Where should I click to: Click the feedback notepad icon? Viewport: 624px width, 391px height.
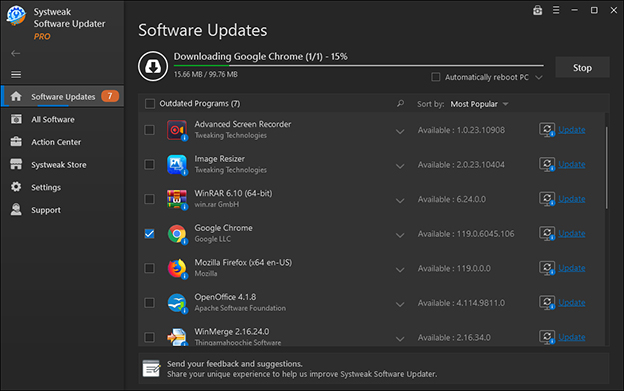point(151,369)
